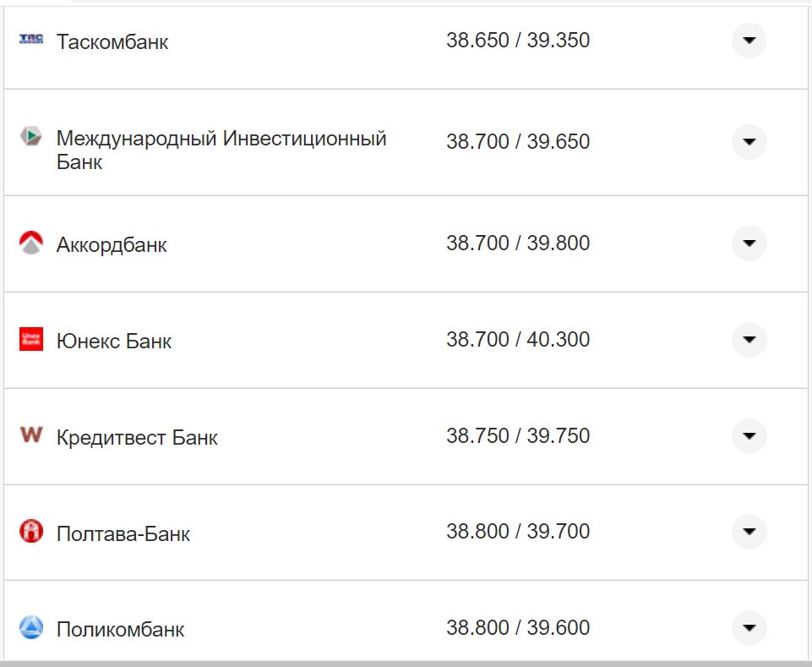Expand the Полтава-Банк details

click(749, 533)
